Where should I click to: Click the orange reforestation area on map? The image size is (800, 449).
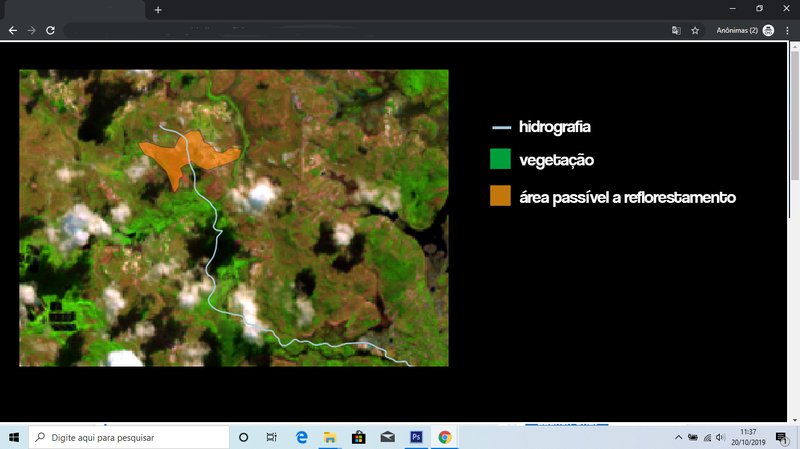(183, 157)
